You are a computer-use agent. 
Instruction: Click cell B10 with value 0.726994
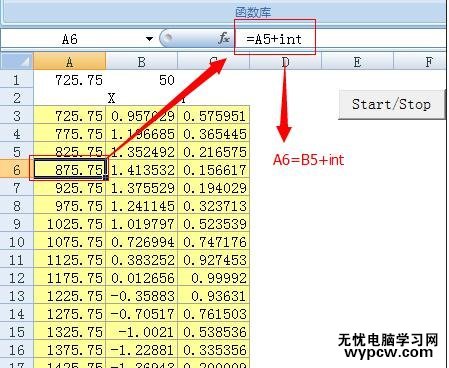142,242
